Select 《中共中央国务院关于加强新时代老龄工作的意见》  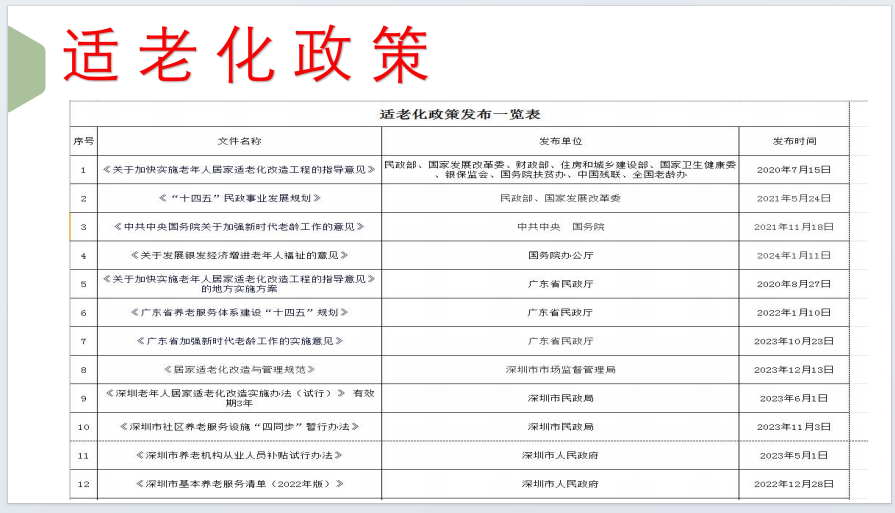point(239,227)
